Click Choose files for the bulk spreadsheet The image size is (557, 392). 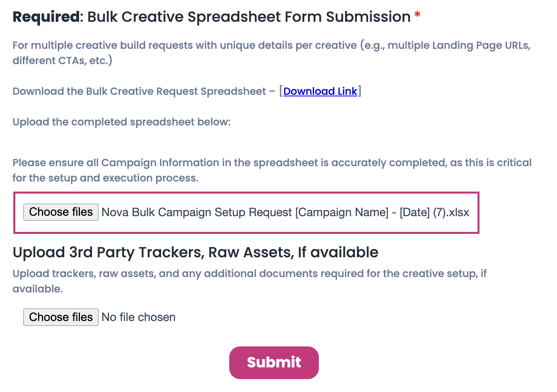coord(61,212)
